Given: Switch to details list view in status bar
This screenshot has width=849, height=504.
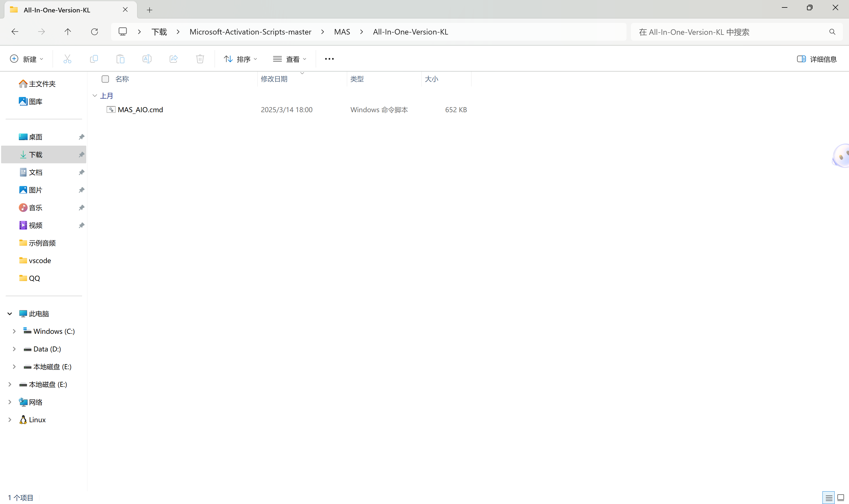Looking at the screenshot, I should tap(829, 498).
